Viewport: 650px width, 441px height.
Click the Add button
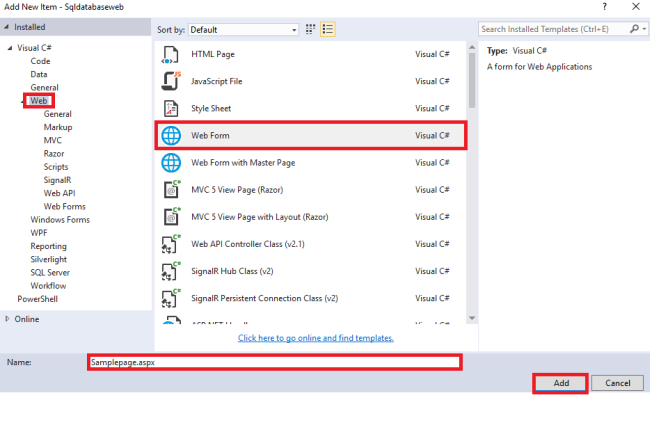pos(561,383)
